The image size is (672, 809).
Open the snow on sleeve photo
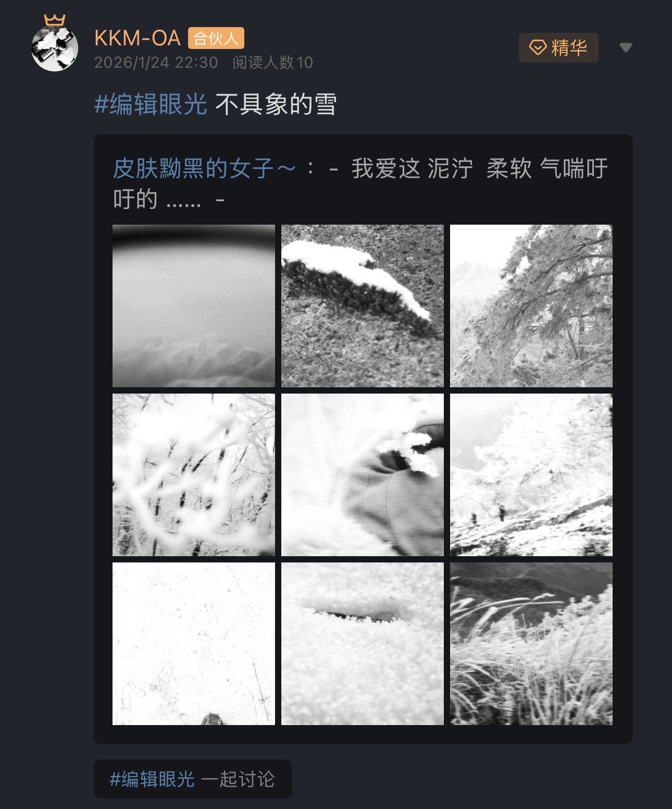click(363, 475)
